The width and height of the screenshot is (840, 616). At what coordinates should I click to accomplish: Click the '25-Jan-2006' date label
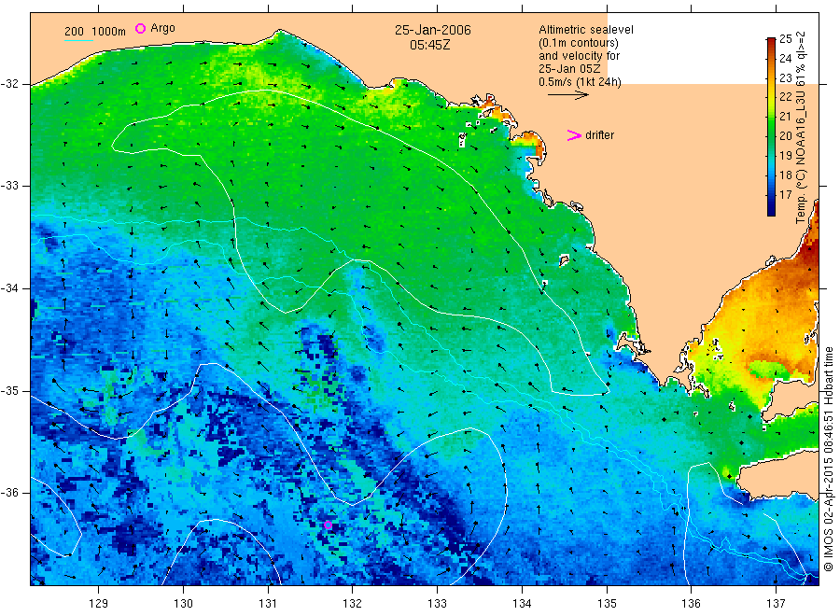click(x=433, y=30)
